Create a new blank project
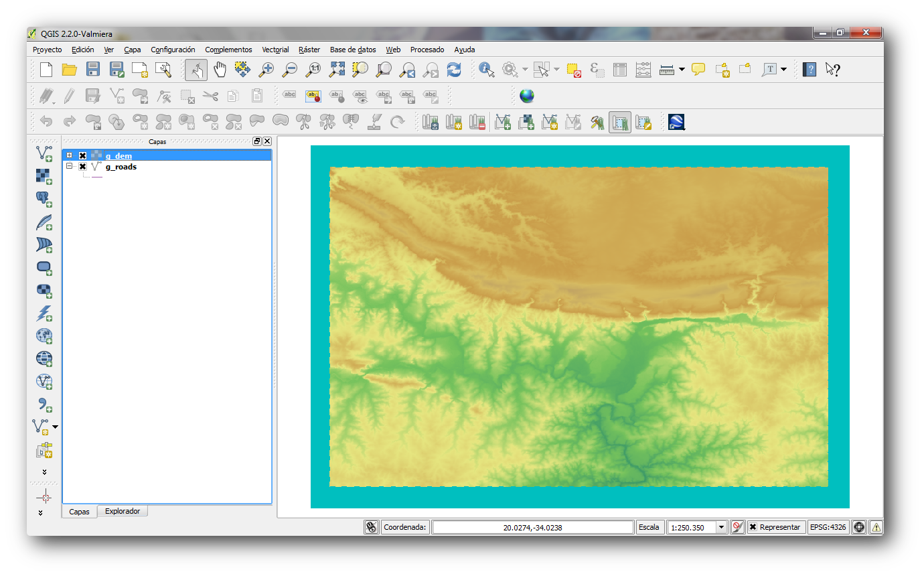Image resolution: width=924 pixels, height=576 pixels. (46, 69)
